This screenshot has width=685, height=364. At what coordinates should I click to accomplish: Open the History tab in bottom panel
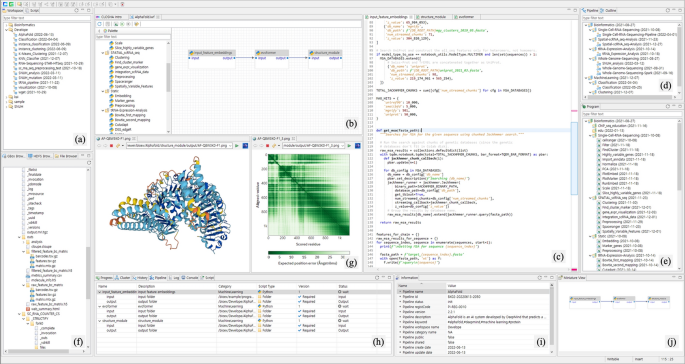point(140,277)
